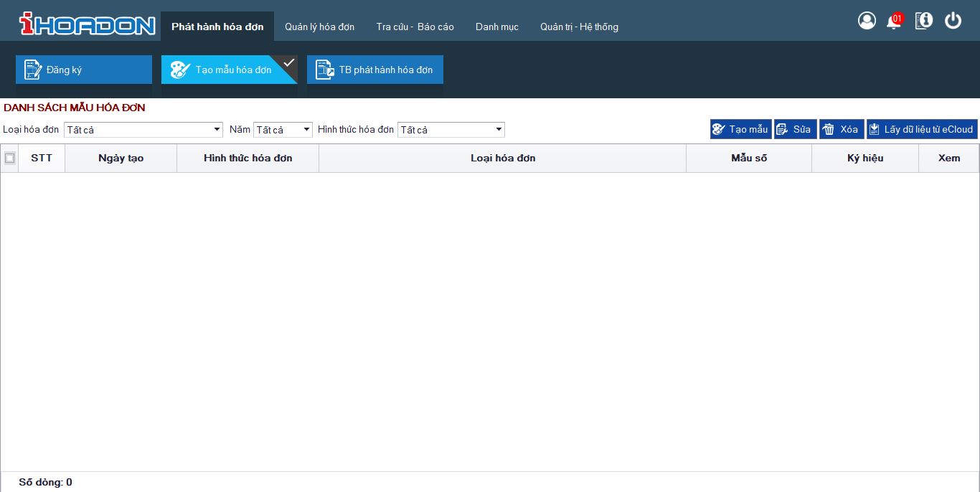Expand the Loại hóa đơn dropdown

coord(143,130)
